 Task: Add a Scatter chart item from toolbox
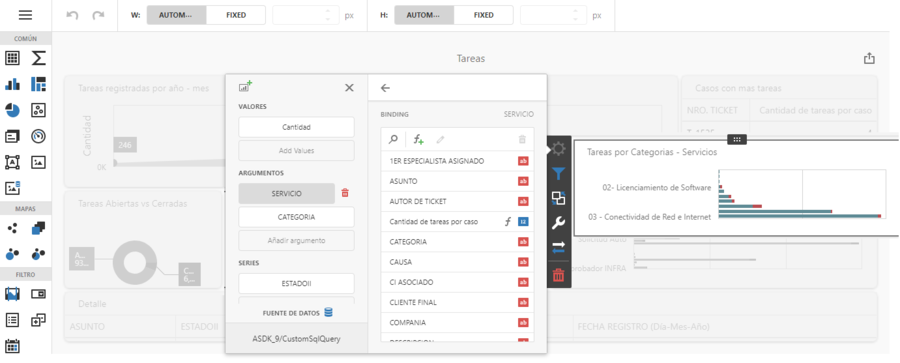click(38, 110)
